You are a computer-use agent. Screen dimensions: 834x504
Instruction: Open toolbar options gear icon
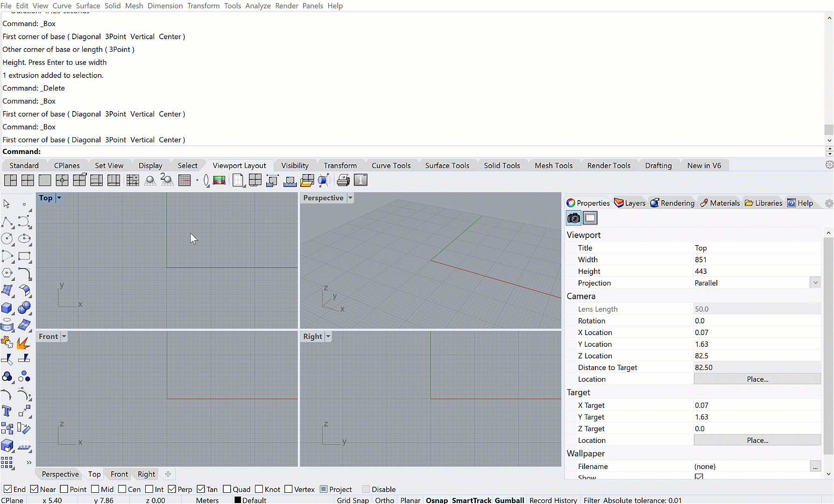click(x=829, y=165)
